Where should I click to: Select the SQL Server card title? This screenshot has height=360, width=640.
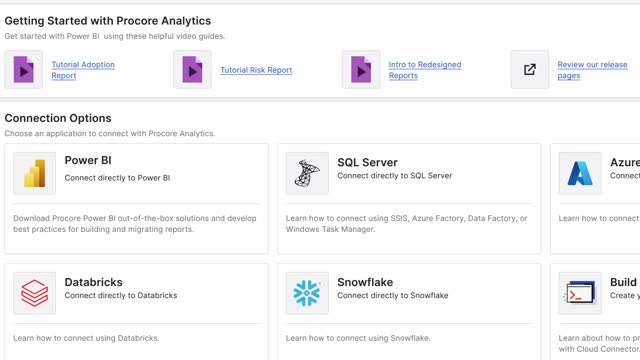tap(367, 162)
